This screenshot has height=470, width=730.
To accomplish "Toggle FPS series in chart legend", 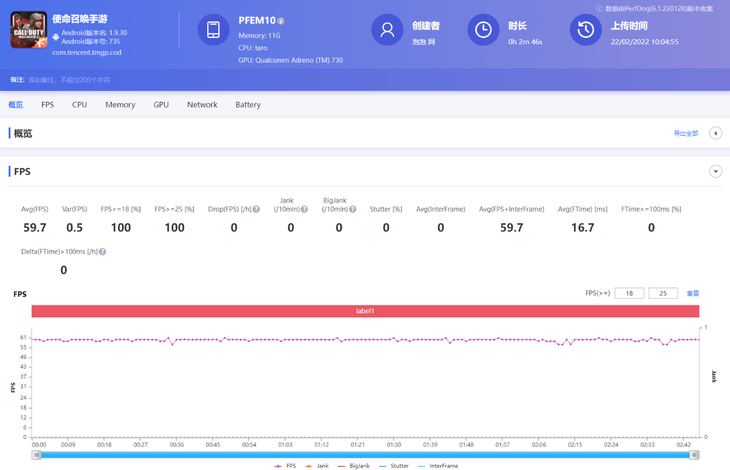I will [286, 466].
